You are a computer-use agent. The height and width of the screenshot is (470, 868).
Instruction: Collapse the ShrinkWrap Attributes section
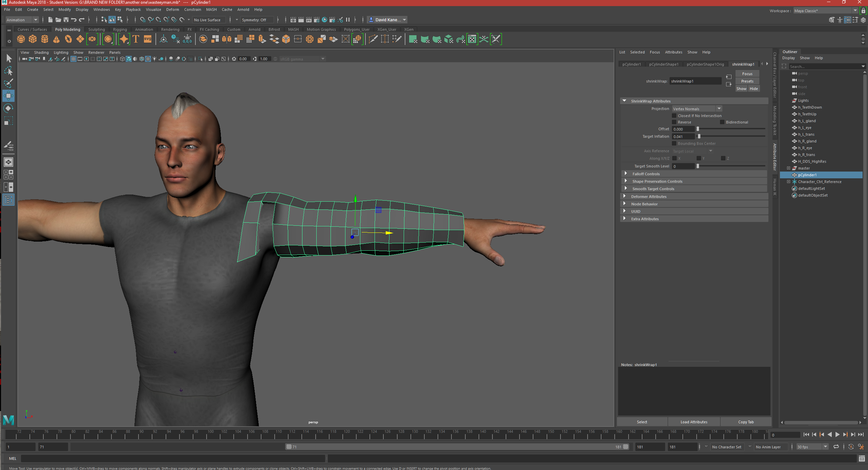[x=625, y=101]
